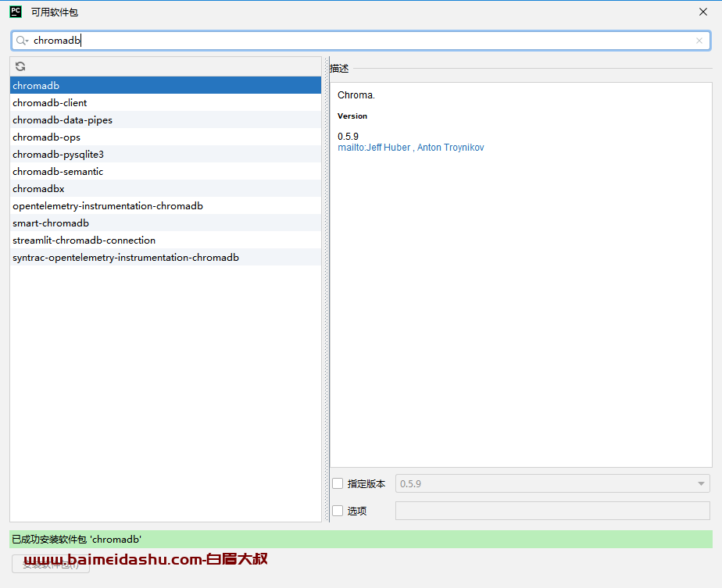
Task: Choose chromadbx in the package list
Action: tap(166, 189)
